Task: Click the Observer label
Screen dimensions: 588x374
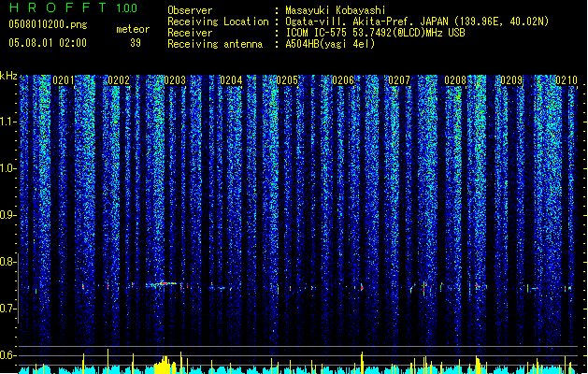Action: 190,10
